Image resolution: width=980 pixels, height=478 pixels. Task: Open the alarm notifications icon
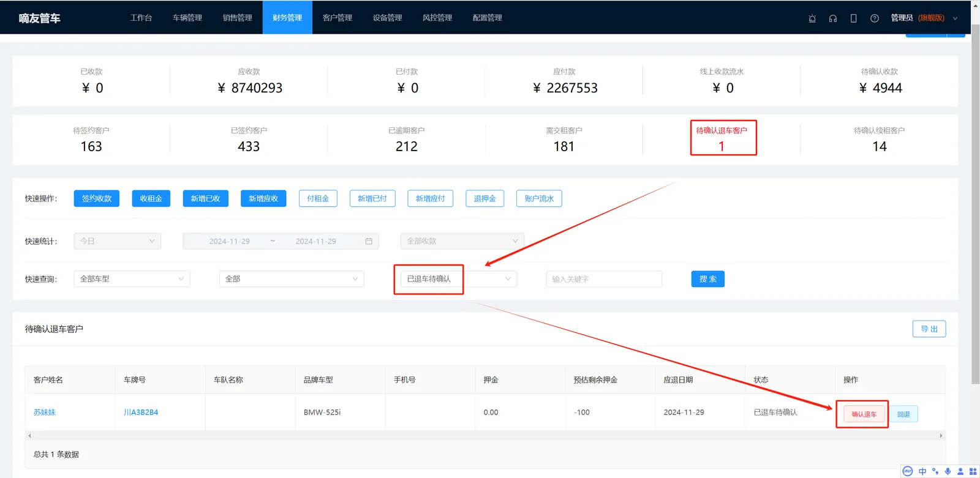[x=812, y=18]
